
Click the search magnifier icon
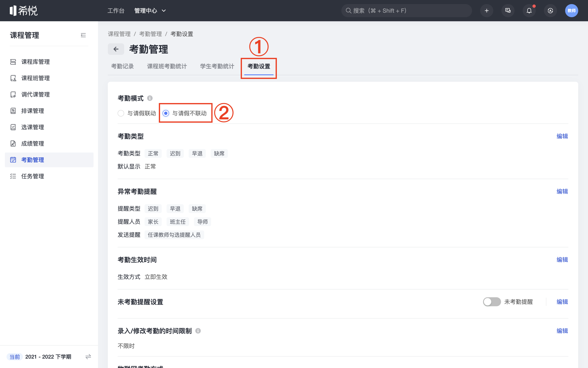(x=349, y=10)
